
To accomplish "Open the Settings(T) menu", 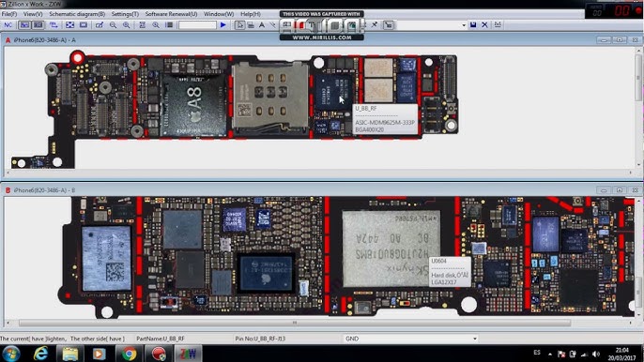I will click(x=125, y=14).
